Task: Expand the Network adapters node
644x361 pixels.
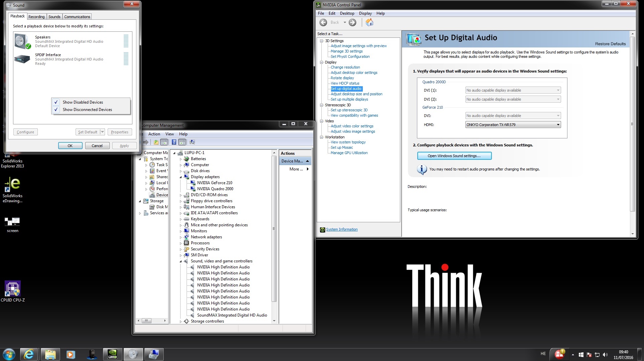Action: (x=181, y=237)
